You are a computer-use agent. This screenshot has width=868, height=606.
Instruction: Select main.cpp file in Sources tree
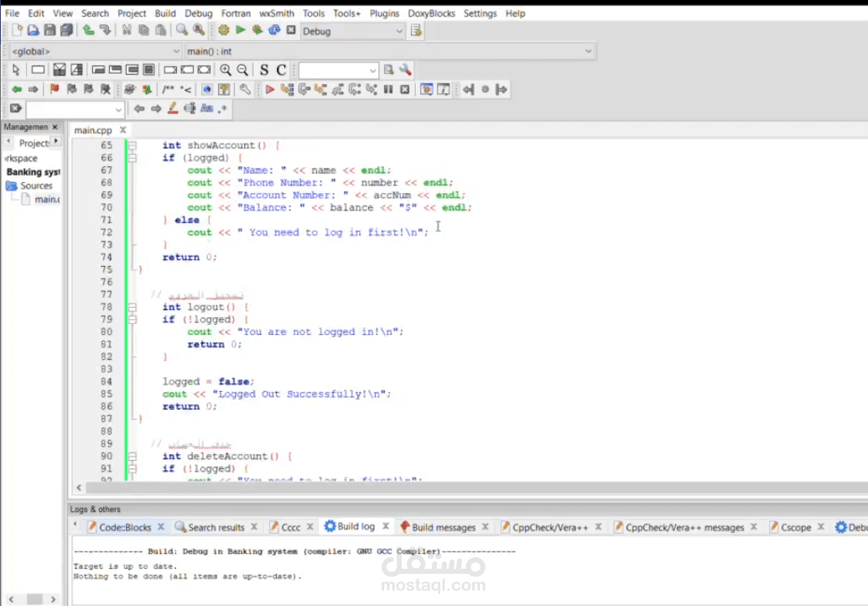pos(46,200)
